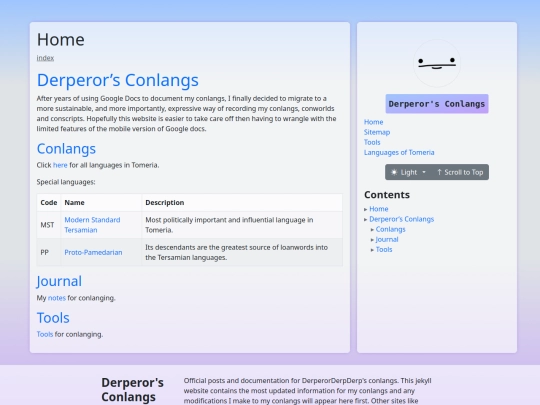Screen dimensions: 540x405
Task: Click the Description column header
Action: [242, 202]
